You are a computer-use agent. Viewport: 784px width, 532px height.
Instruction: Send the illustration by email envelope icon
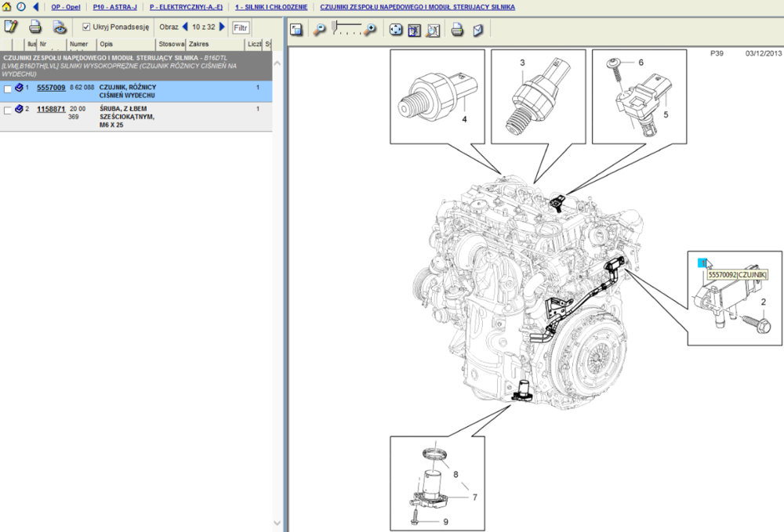click(x=478, y=30)
